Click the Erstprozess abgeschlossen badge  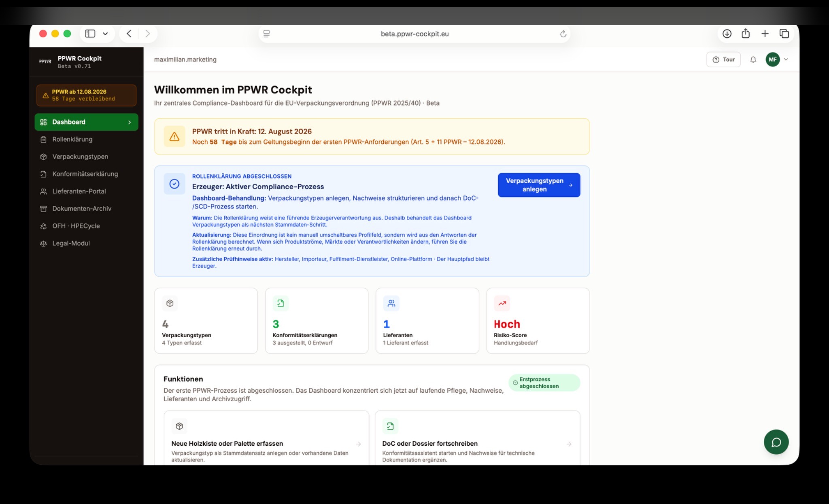(544, 383)
